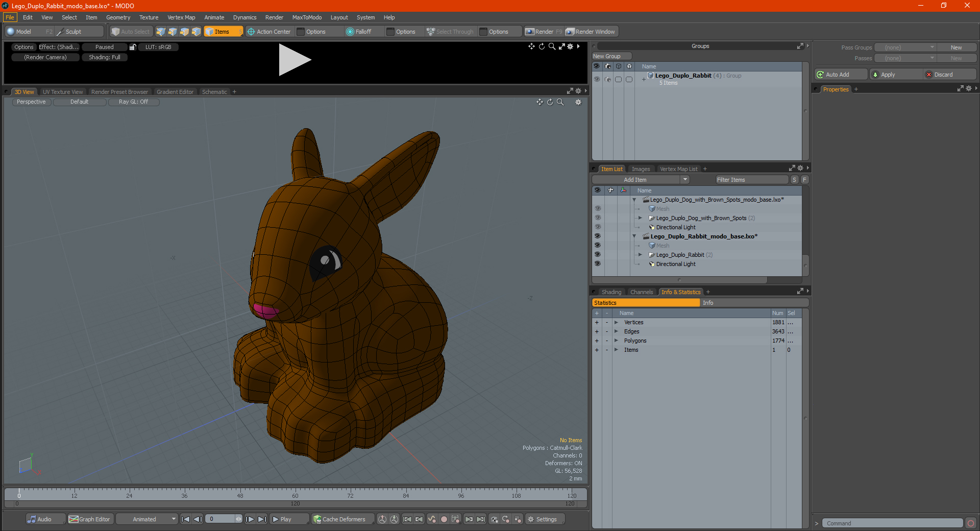Click the Discard button
980x531 pixels.
point(949,75)
